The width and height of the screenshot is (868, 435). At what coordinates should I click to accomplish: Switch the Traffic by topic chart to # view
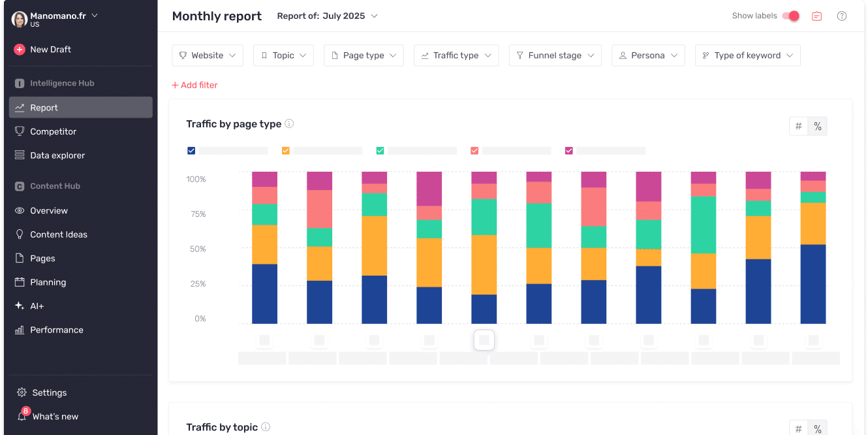tap(798, 427)
